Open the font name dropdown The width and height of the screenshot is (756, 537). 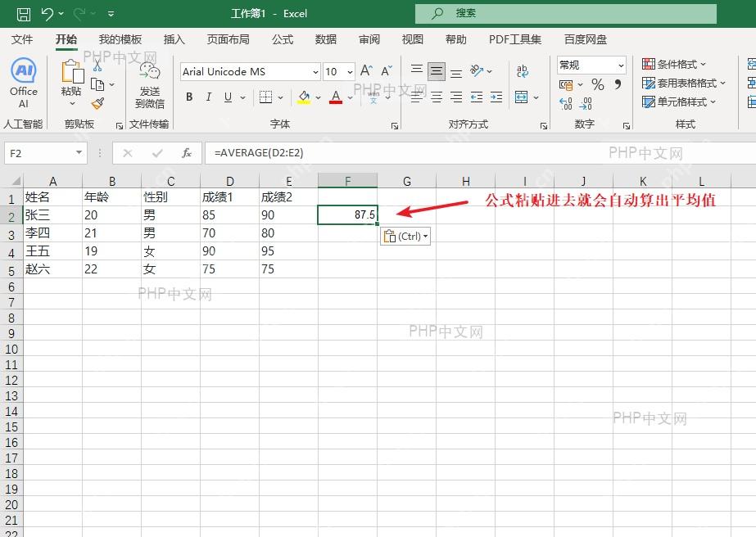point(316,72)
